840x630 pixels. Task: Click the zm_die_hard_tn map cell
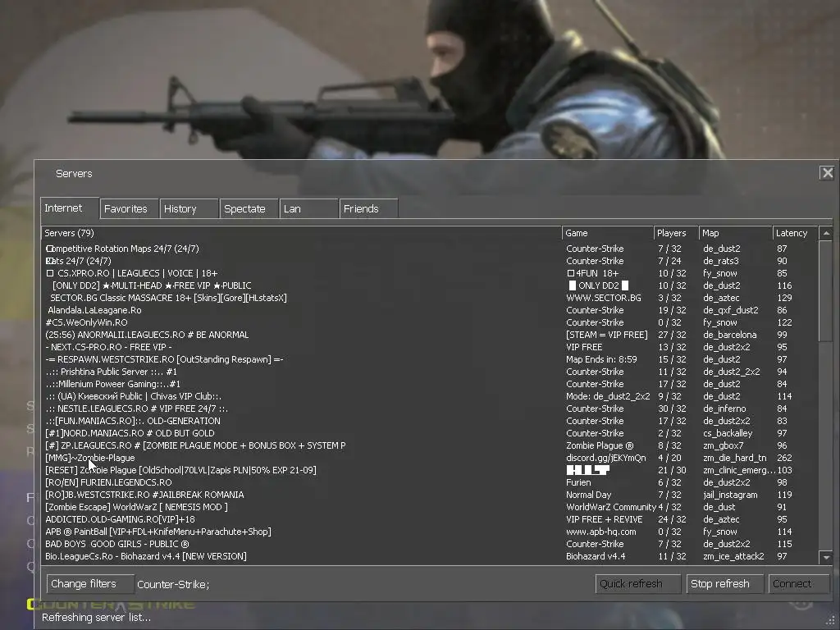point(734,458)
